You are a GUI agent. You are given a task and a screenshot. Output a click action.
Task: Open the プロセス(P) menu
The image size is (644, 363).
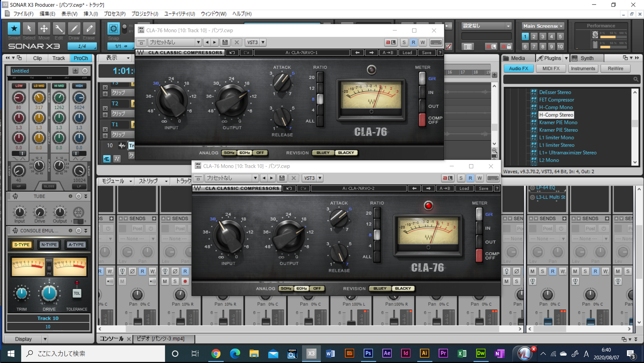pyautogui.click(x=114, y=14)
